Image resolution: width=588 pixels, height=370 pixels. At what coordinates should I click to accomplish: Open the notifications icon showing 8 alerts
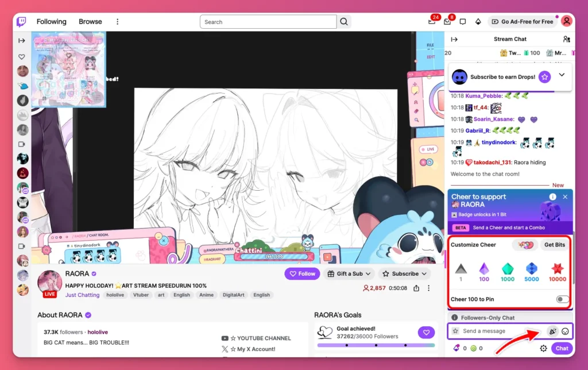coord(447,21)
